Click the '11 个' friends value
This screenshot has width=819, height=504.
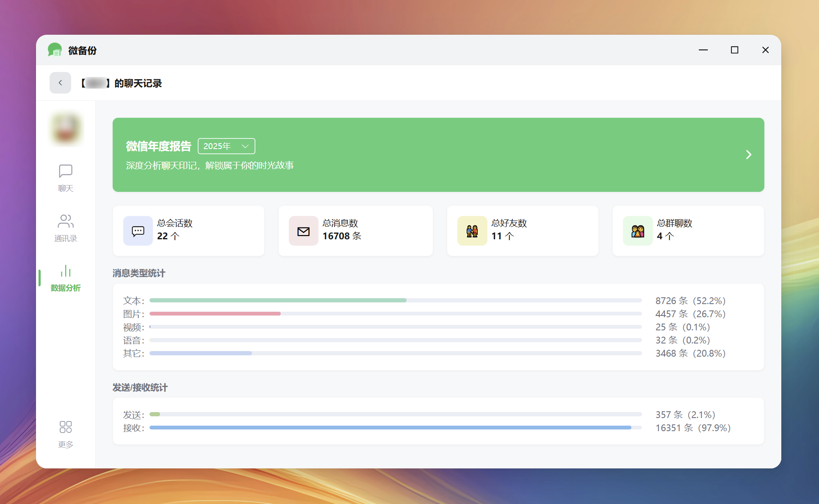click(x=503, y=236)
